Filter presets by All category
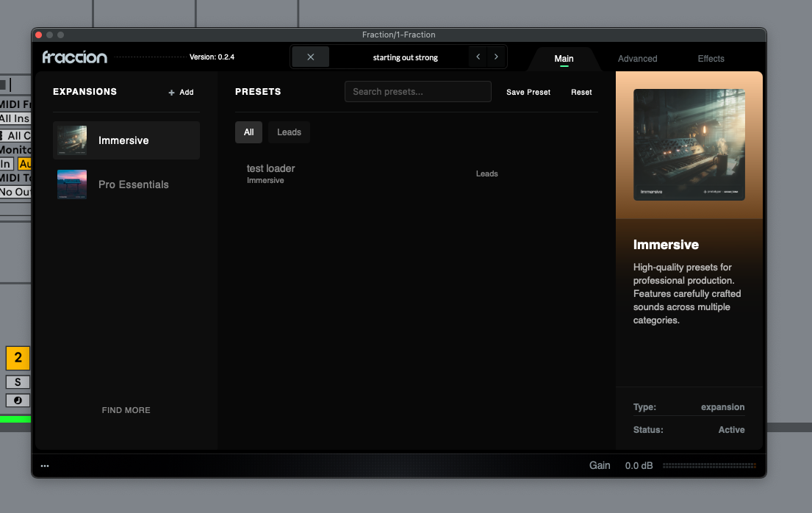Viewport: 812px width, 513px height. (248, 132)
